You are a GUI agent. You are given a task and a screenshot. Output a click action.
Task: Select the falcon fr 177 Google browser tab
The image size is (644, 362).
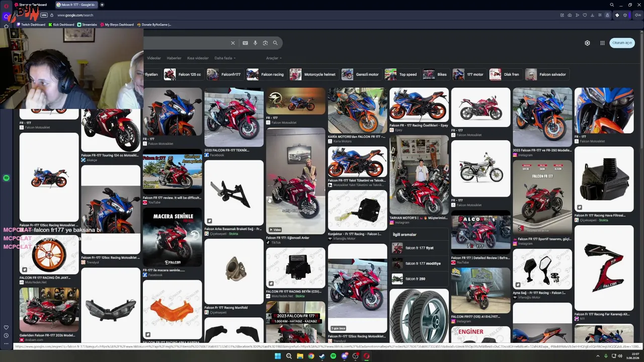point(75,5)
